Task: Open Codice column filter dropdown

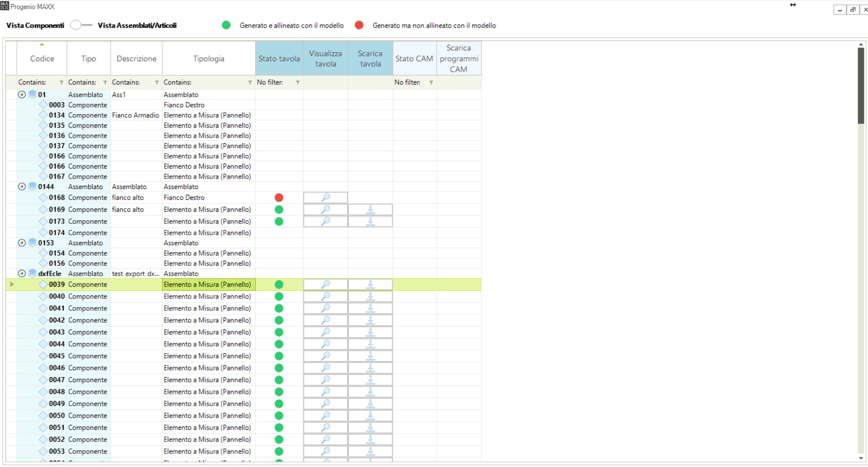Action: tap(61, 83)
